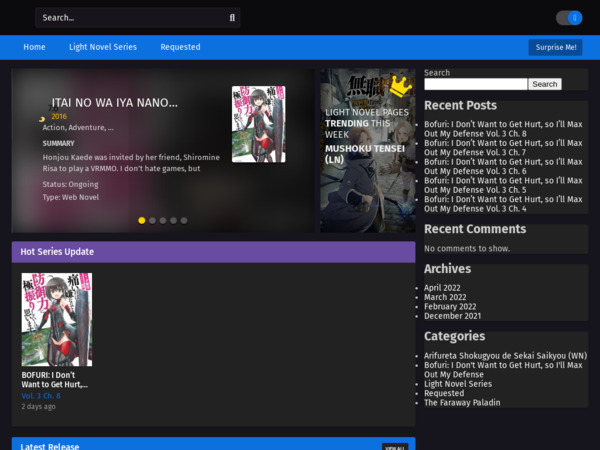Select the third slider dot
This screenshot has height=450, width=600.
[x=163, y=220]
